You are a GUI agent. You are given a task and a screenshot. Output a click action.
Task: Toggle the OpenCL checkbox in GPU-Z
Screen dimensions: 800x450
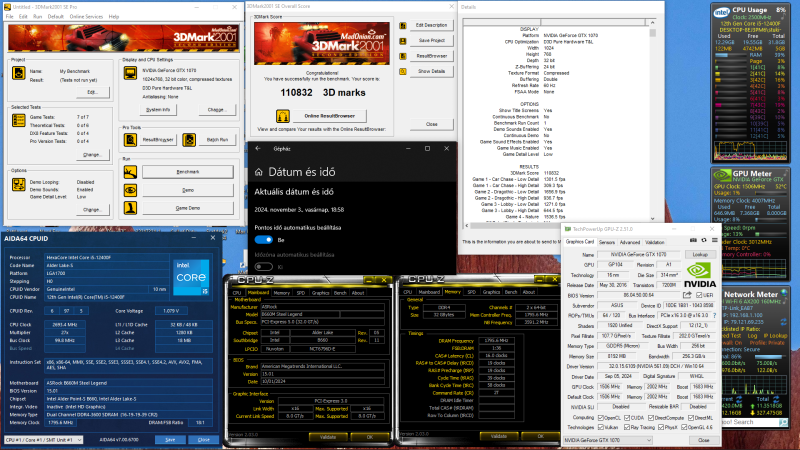tap(601, 418)
